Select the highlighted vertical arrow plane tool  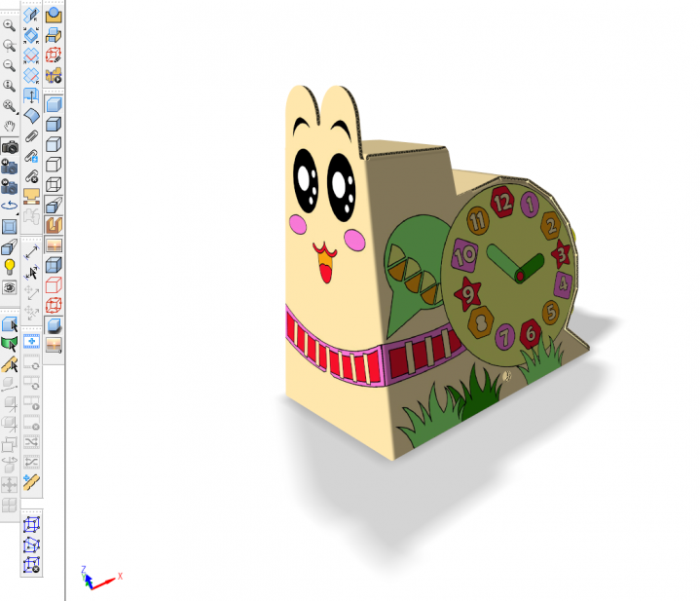pyautogui.click(x=31, y=95)
